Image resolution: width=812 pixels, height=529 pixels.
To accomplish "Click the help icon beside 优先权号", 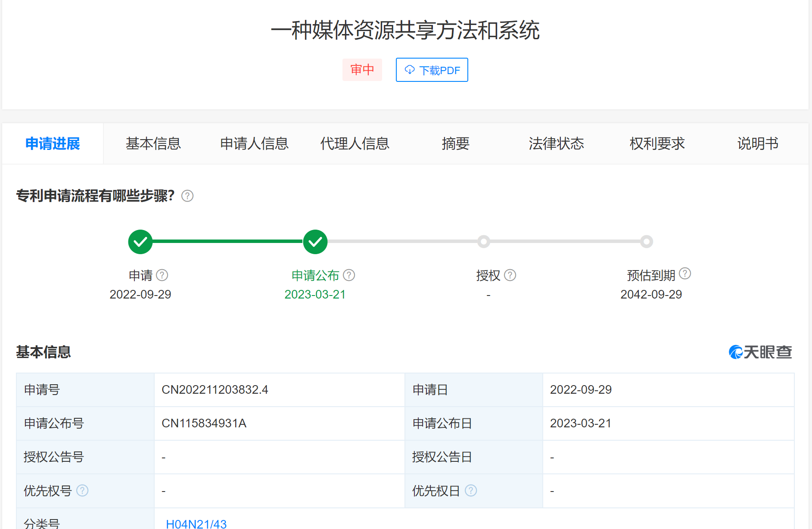I will tap(82, 490).
